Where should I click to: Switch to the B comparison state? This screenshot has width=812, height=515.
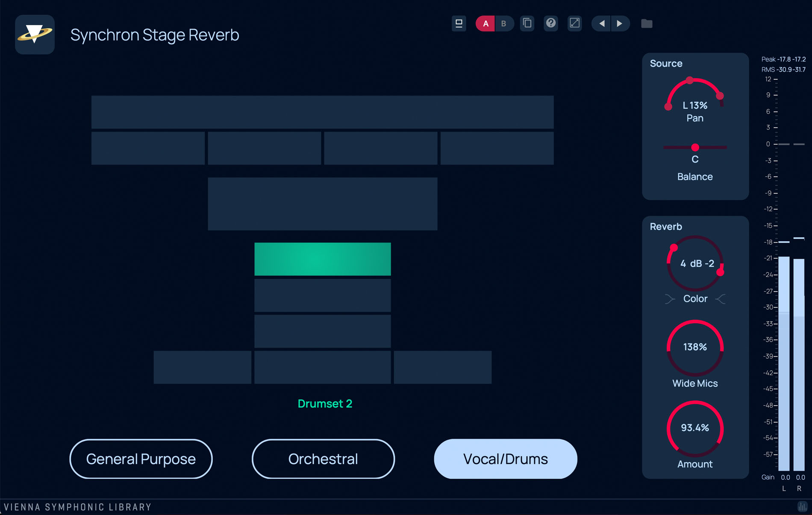[504, 23]
